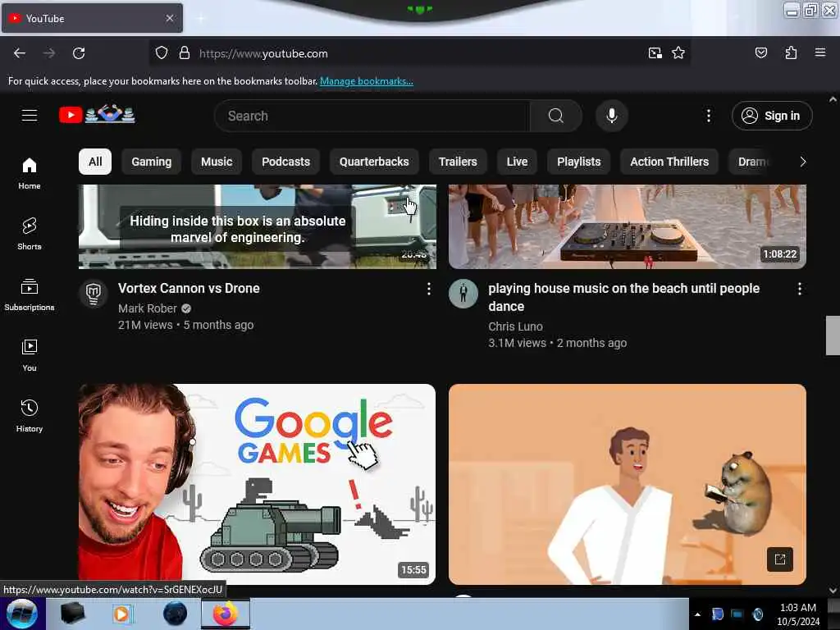Open YouTube settings three-dot menu
Image resolution: width=840 pixels, height=630 pixels.
[x=708, y=116]
